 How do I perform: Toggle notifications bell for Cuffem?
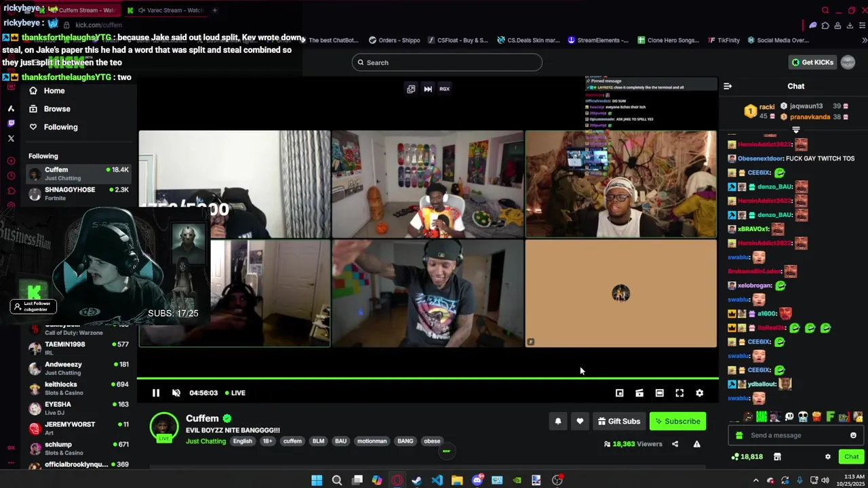tap(558, 422)
